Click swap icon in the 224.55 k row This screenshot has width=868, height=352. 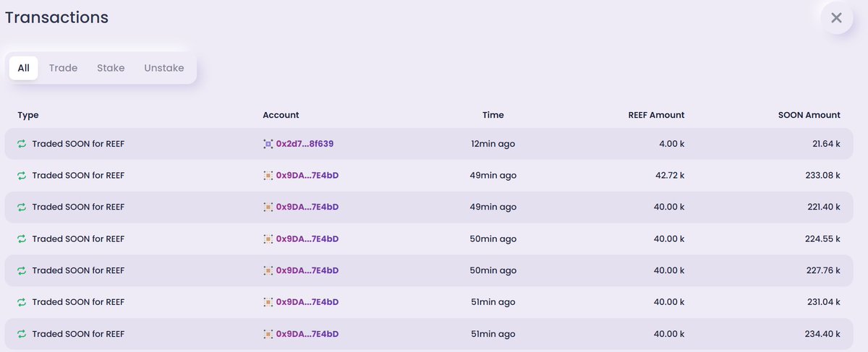click(22, 239)
